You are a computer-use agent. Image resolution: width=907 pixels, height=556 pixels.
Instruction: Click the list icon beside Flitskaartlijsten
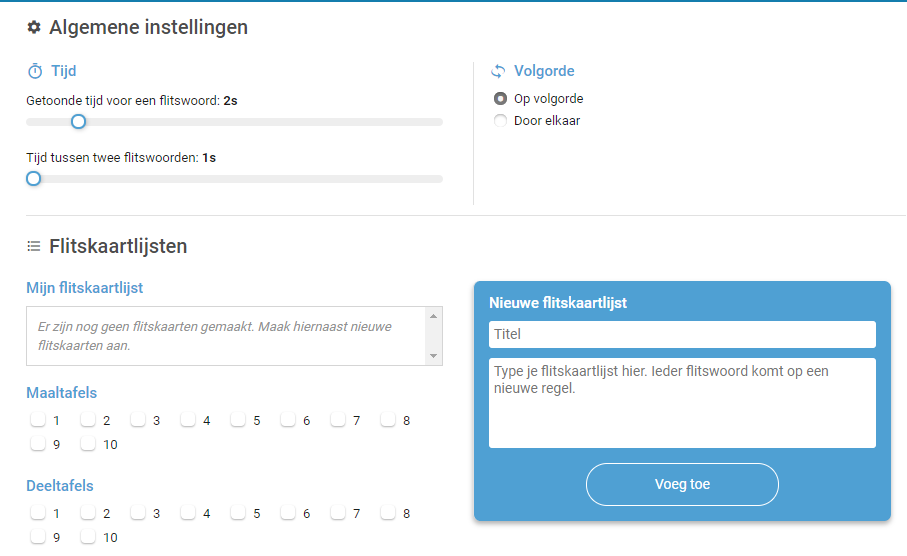pos(34,246)
